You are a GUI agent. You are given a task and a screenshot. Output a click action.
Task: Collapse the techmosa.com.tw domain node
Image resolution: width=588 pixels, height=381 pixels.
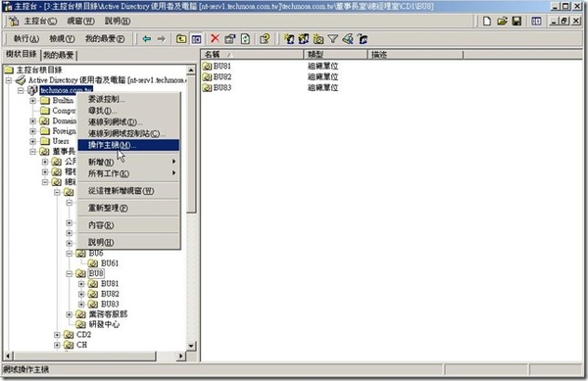click(21, 90)
